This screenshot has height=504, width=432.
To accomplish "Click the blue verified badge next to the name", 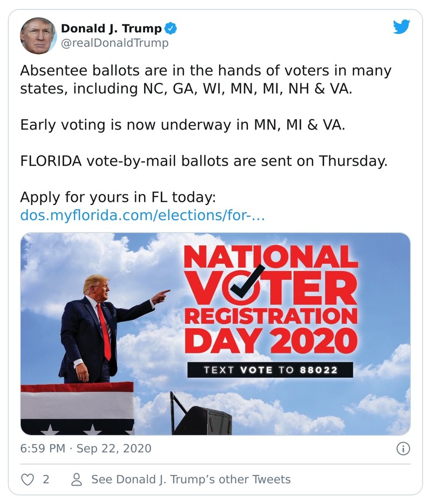I will 170,29.
